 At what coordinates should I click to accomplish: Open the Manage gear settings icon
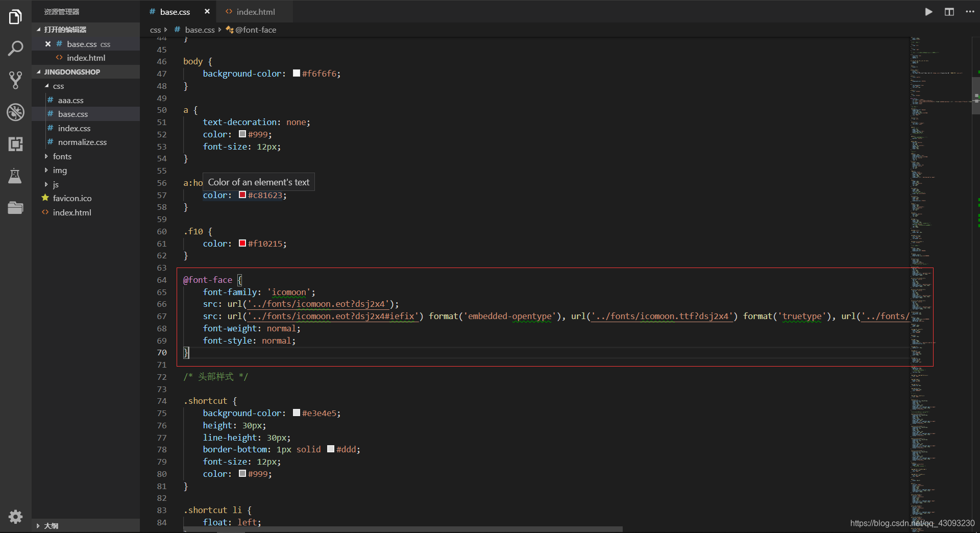point(15,517)
